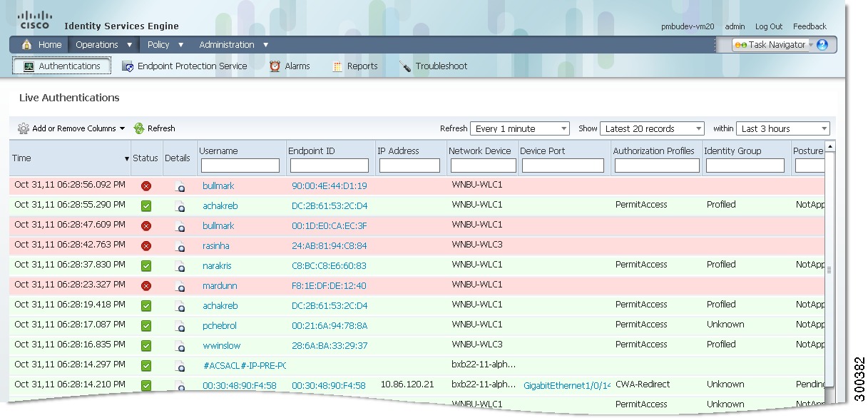868x418 pixels.
Task: Open details icon for mardunn row
Action: click(180, 286)
